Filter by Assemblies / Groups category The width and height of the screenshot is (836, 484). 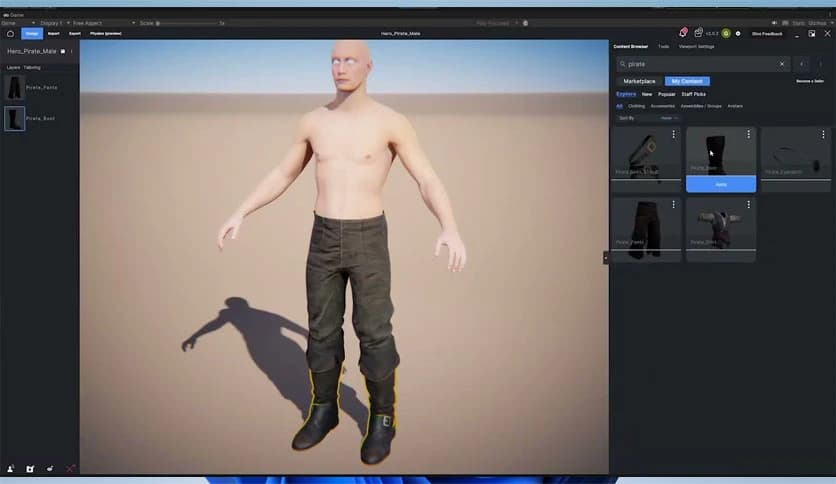[x=701, y=106]
